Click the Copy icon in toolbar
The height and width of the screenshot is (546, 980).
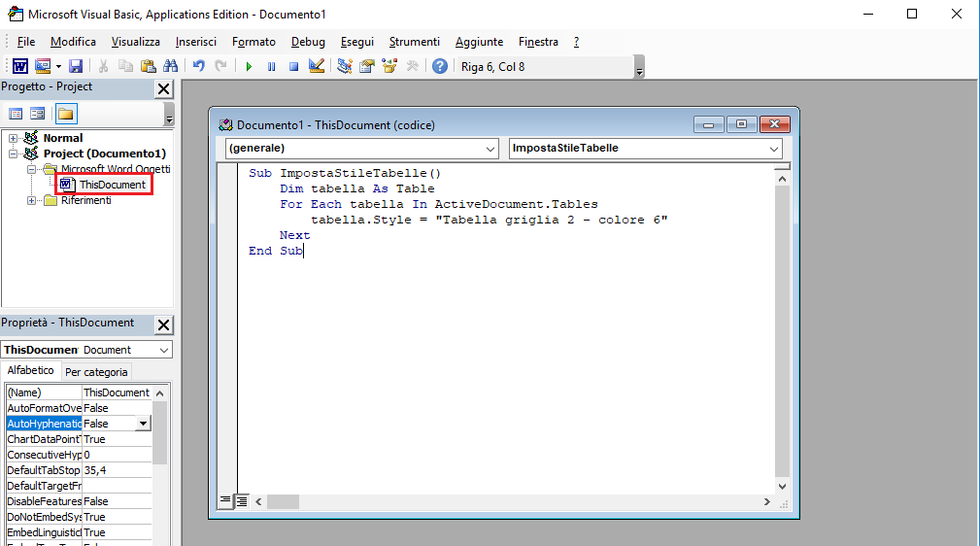pyautogui.click(x=125, y=66)
